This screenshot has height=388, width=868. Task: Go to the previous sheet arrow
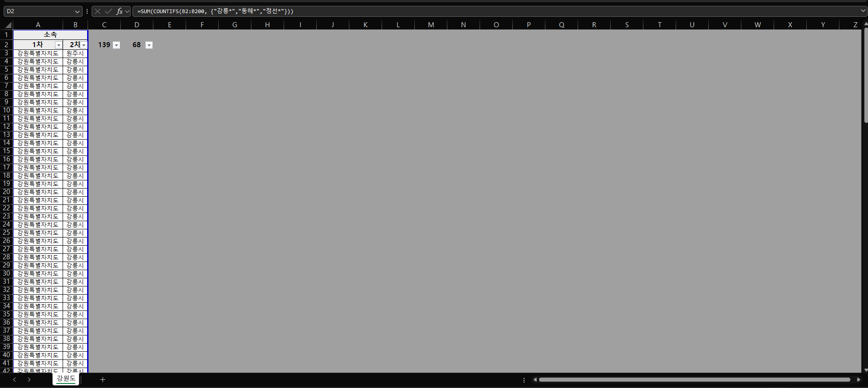(x=15, y=379)
